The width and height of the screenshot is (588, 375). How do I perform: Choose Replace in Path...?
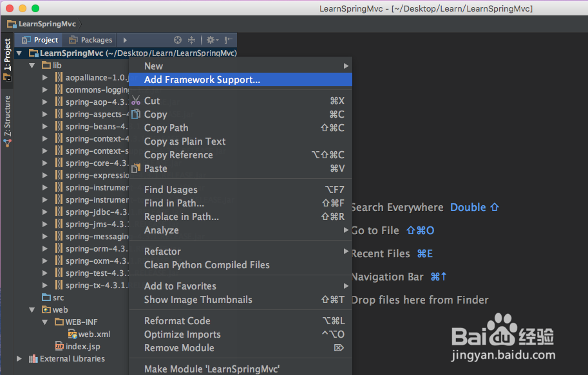point(240,217)
